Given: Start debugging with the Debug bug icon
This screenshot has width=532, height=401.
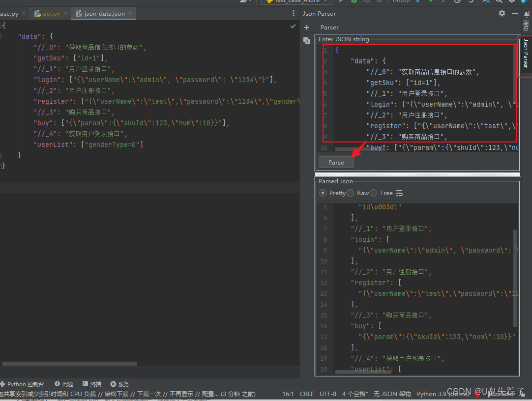Looking at the screenshot, I should click(355, 2).
